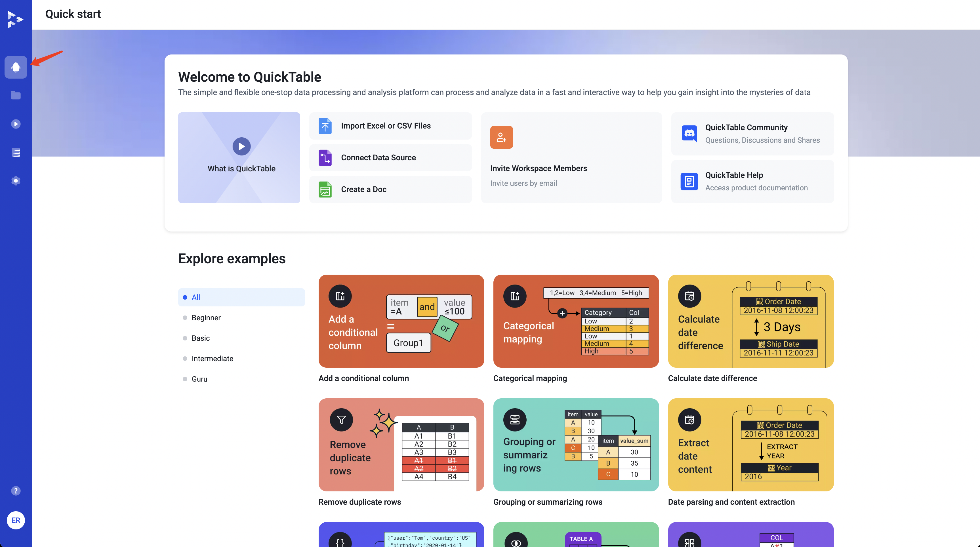Viewport: 980px width, 547px height.
Task: Click the filter funnel icon on duplicate rows card
Action: pyautogui.click(x=341, y=420)
